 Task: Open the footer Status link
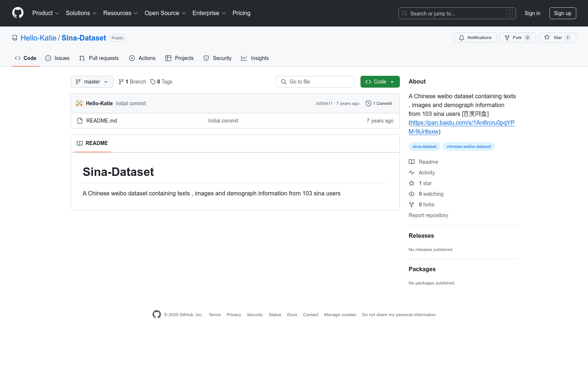[x=275, y=315]
